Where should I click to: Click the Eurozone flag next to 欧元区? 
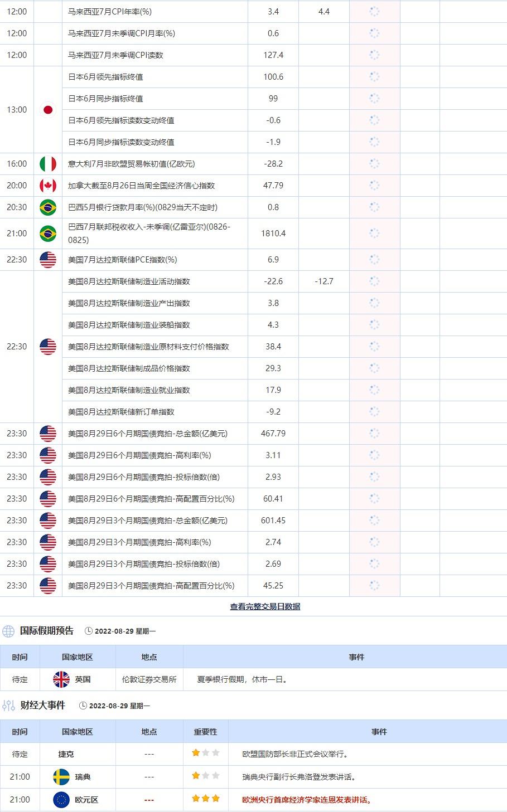61,800
